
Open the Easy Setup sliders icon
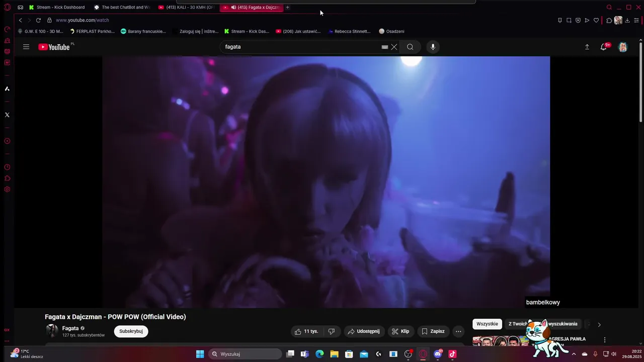636,20
